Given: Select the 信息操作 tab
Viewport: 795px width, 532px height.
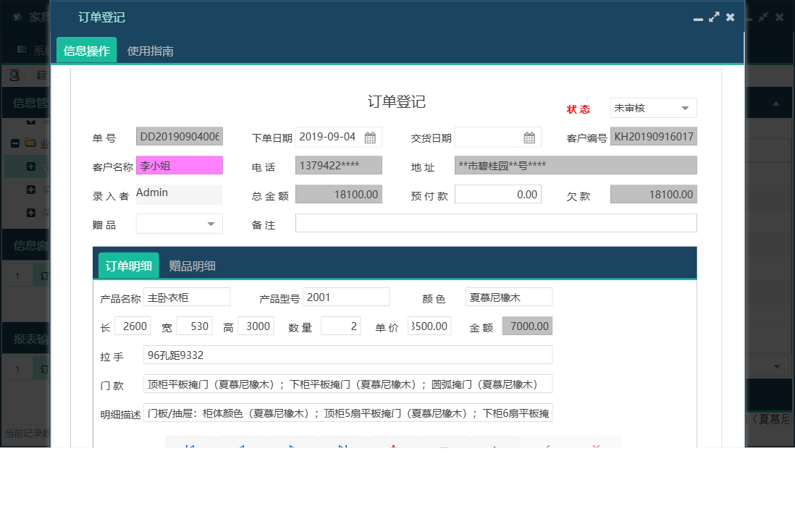Looking at the screenshot, I should (86, 51).
